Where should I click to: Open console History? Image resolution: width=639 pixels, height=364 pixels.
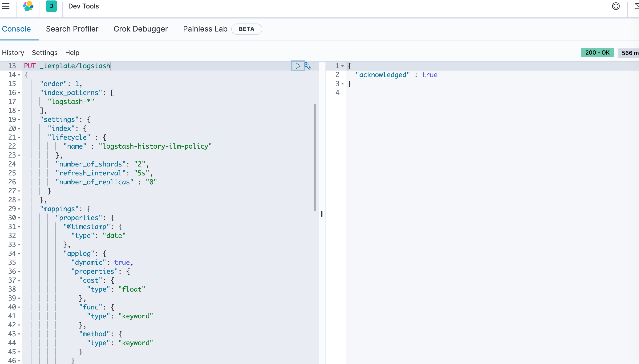pyautogui.click(x=13, y=53)
